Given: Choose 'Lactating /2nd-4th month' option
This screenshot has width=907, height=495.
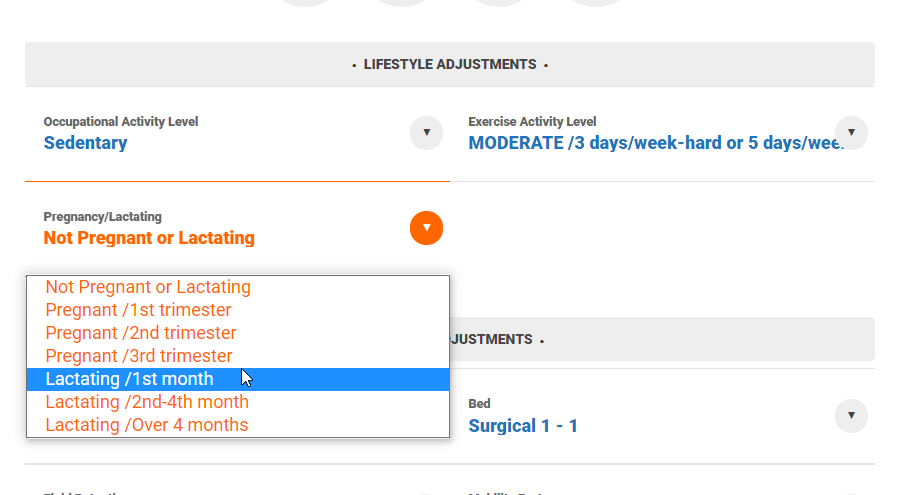Looking at the screenshot, I should (147, 402).
